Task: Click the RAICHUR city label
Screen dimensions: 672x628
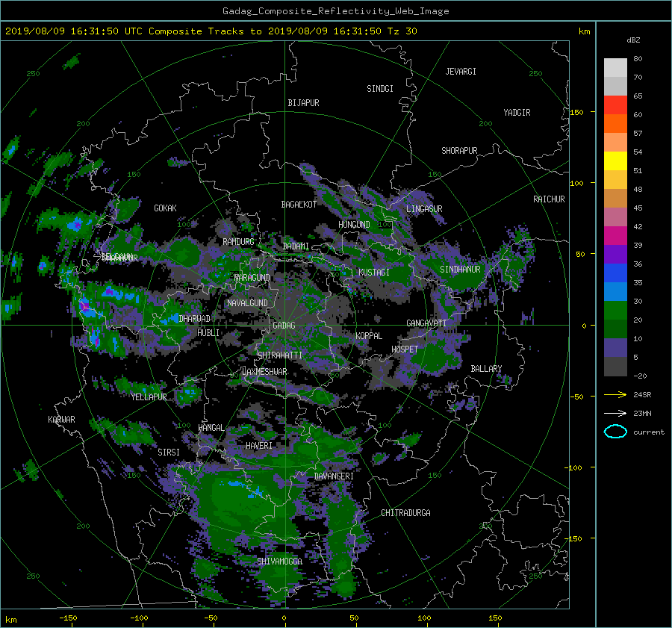Action: click(549, 199)
